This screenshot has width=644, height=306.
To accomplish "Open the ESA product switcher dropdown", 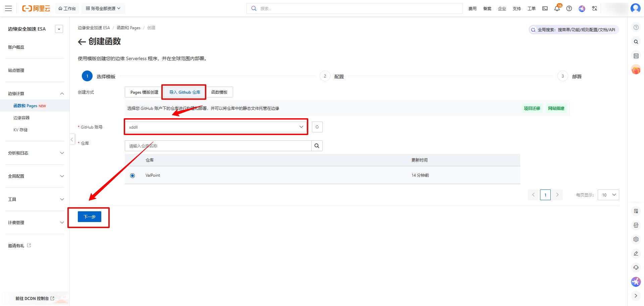I will coord(59,29).
